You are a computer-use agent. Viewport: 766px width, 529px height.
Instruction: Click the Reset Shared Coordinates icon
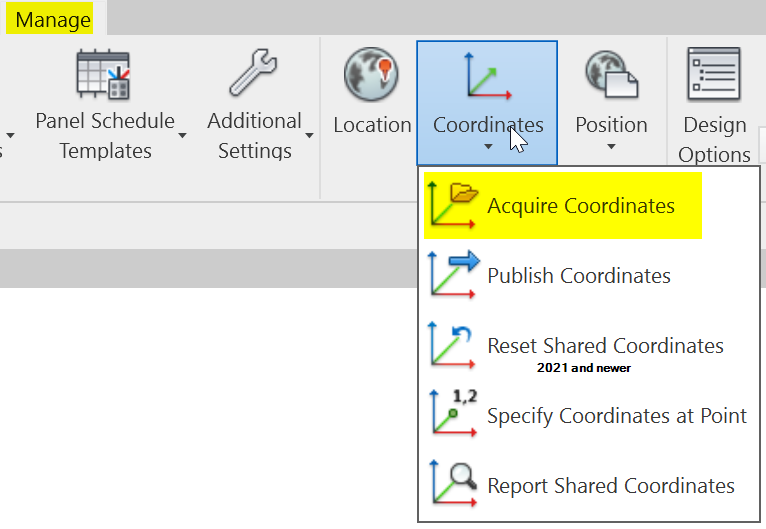click(x=453, y=345)
